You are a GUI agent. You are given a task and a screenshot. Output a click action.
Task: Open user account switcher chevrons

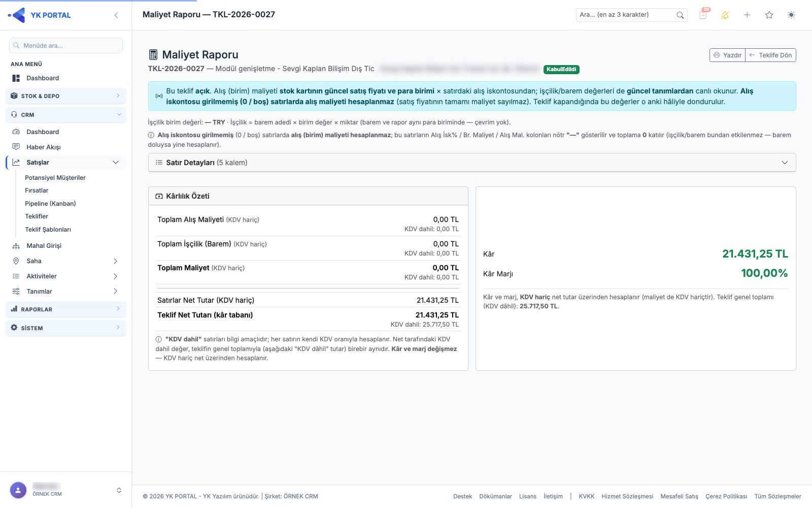119,490
